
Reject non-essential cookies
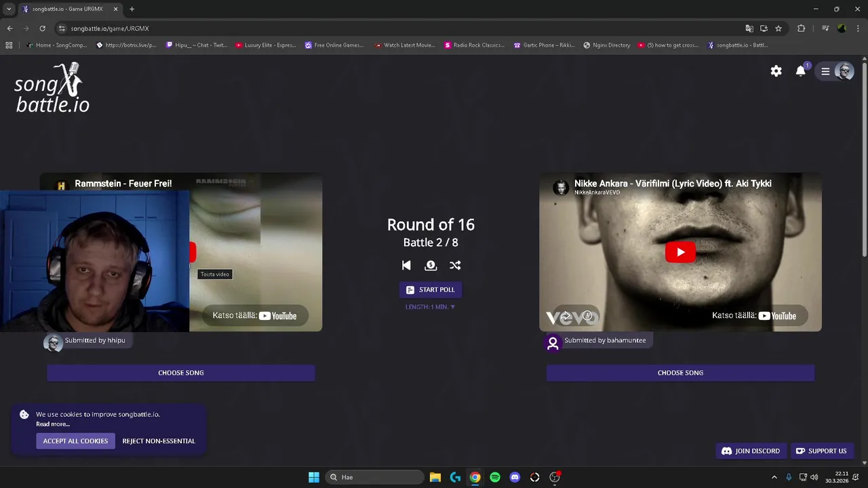coord(159,441)
